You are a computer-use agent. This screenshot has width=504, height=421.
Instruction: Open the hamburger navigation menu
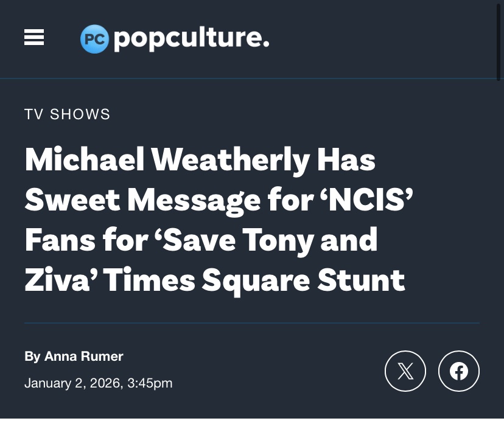(34, 38)
